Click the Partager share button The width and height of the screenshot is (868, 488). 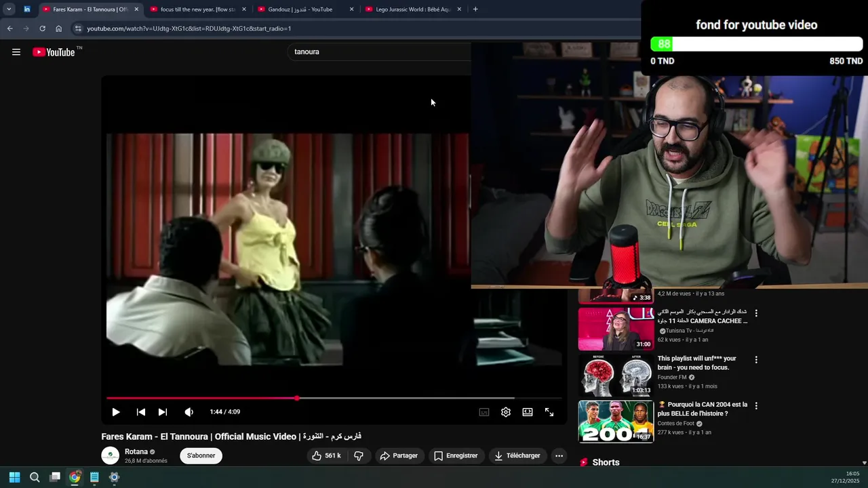(399, 455)
